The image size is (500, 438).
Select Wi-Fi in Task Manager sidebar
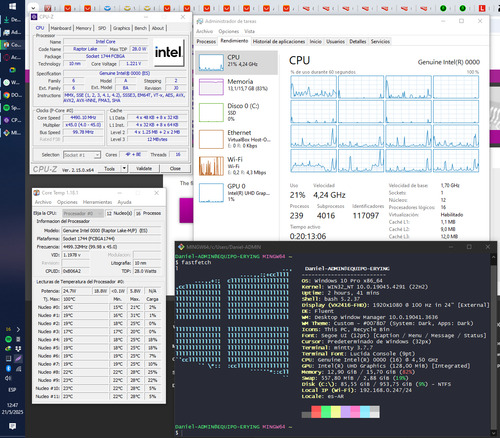pyautogui.click(x=237, y=166)
